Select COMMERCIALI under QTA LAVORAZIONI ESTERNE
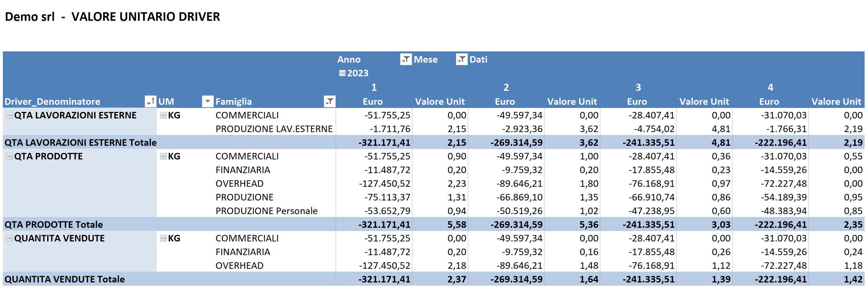Screen dimensions: 868x293 pos(247,115)
